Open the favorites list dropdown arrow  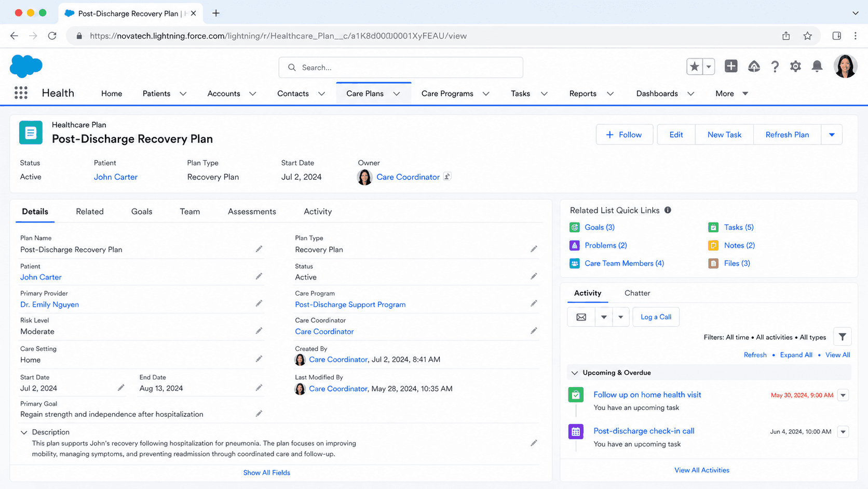tap(709, 67)
